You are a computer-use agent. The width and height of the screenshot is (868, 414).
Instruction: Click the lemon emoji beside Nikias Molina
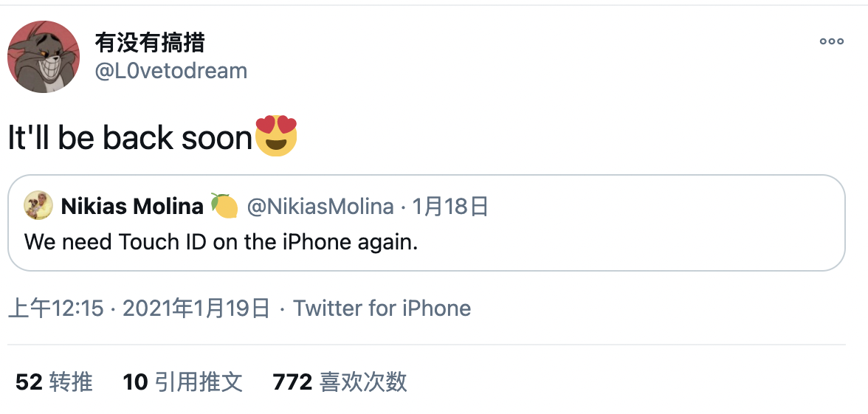[x=224, y=206]
